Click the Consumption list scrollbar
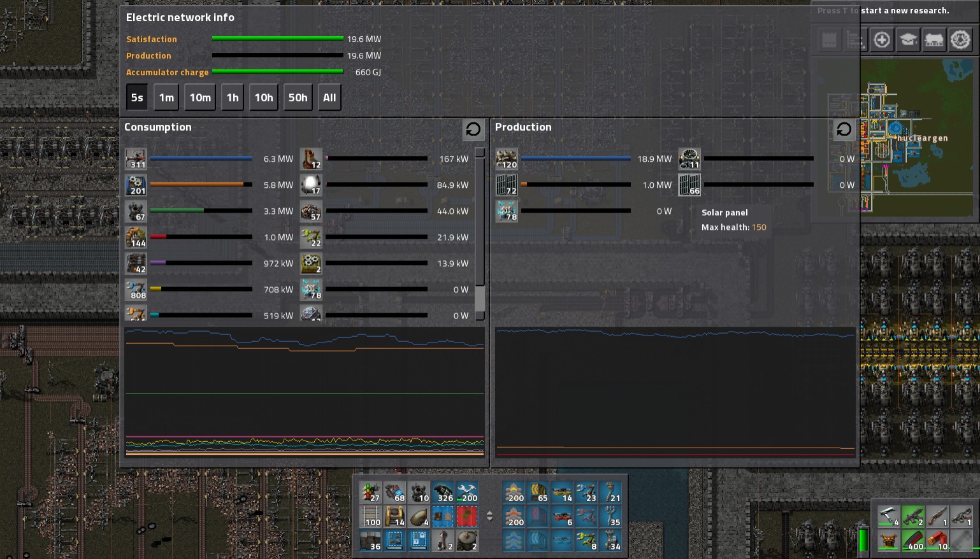 [x=480, y=234]
